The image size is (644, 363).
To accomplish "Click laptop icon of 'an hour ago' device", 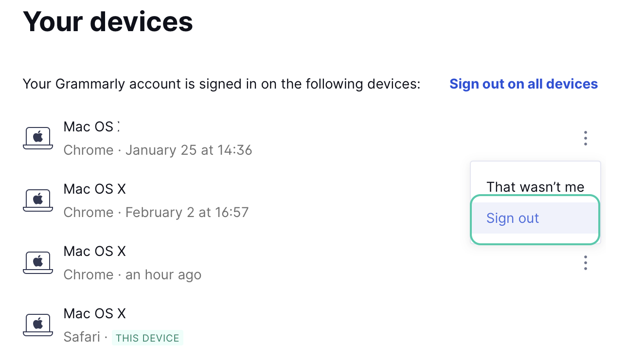I will (x=38, y=262).
